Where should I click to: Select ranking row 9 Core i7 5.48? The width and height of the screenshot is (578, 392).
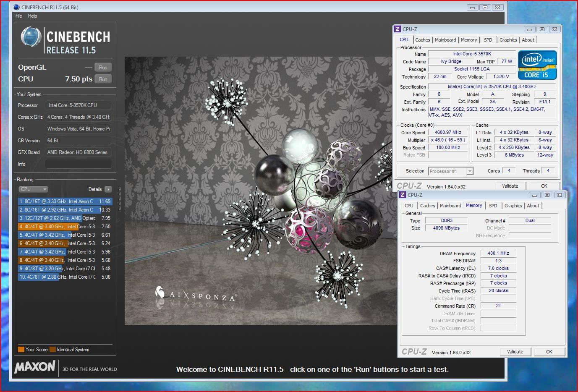(65, 269)
